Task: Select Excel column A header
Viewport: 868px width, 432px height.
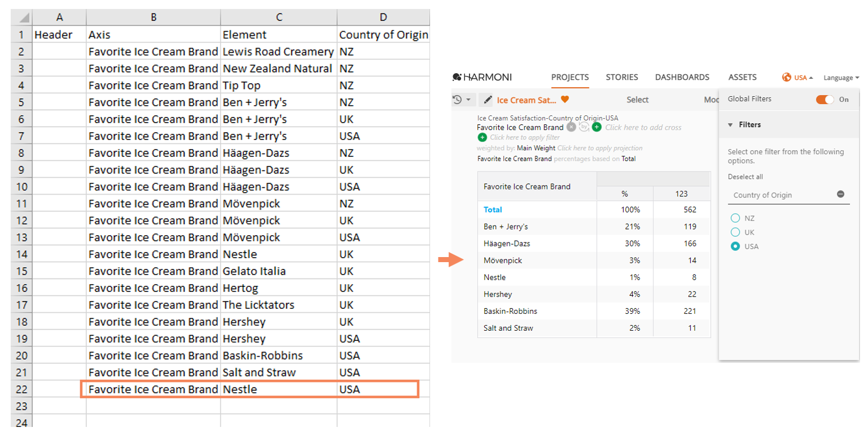Action: (x=59, y=17)
